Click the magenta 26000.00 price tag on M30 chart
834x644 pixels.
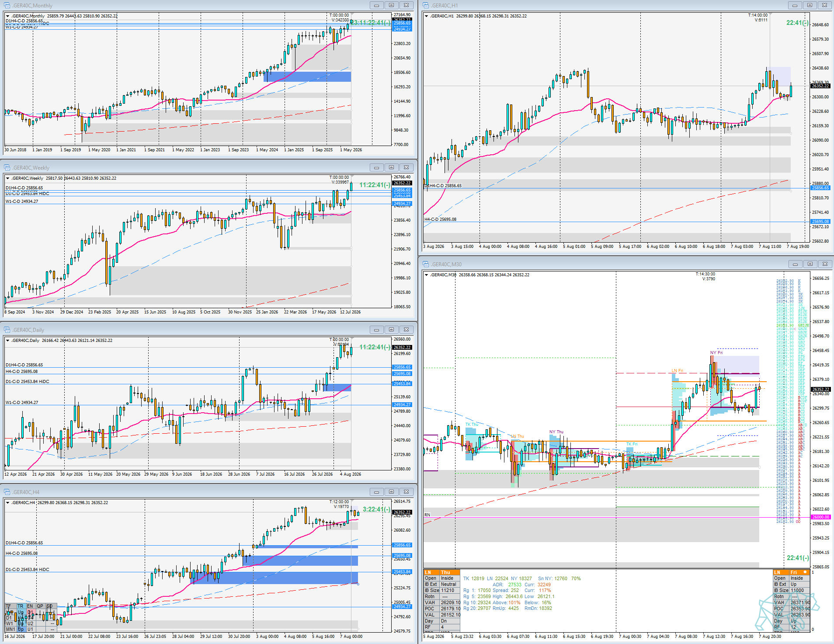pyautogui.click(x=820, y=517)
